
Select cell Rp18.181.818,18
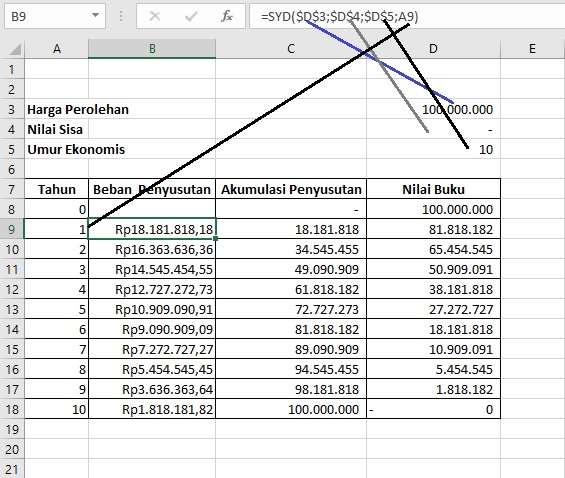pyautogui.click(x=152, y=229)
